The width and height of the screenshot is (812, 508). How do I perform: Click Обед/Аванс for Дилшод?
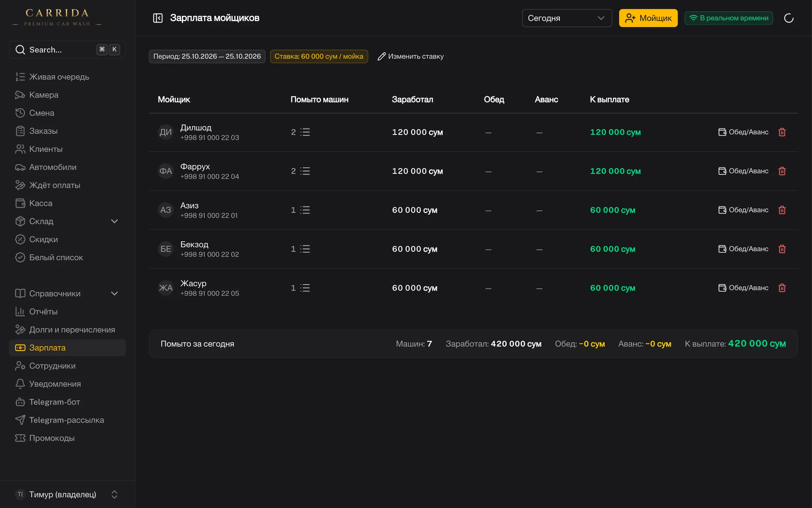tap(743, 132)
